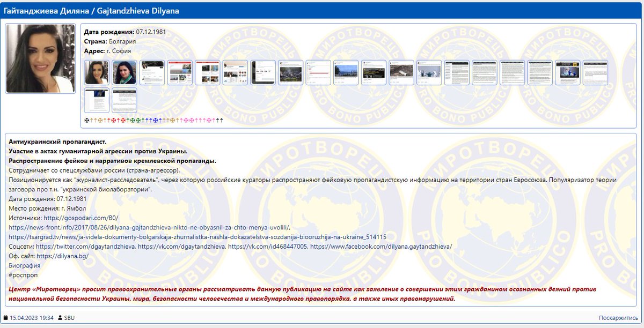Click the Поскаржитись complaint link
This screenshot has height=328, width=644.
click(x=618, y=318)
